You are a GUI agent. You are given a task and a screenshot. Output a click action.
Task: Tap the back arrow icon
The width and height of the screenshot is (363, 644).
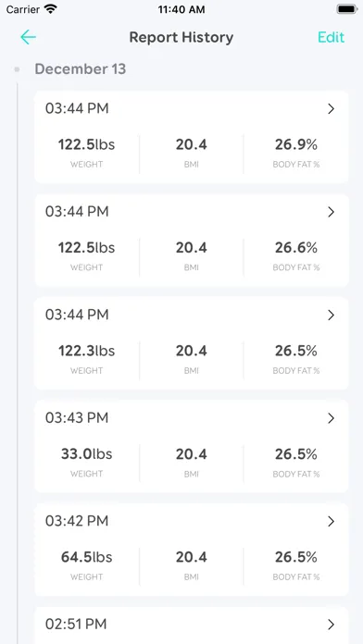point(29,37)
